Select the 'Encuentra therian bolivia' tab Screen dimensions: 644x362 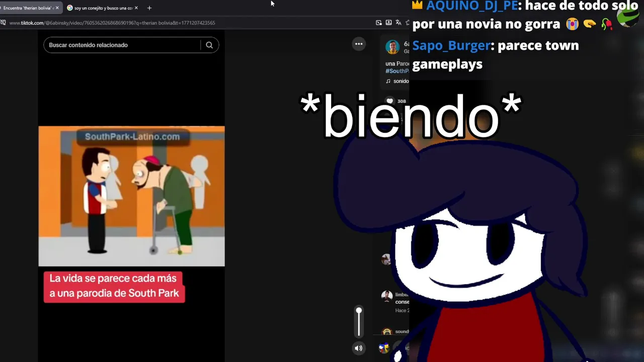[30, 8]
